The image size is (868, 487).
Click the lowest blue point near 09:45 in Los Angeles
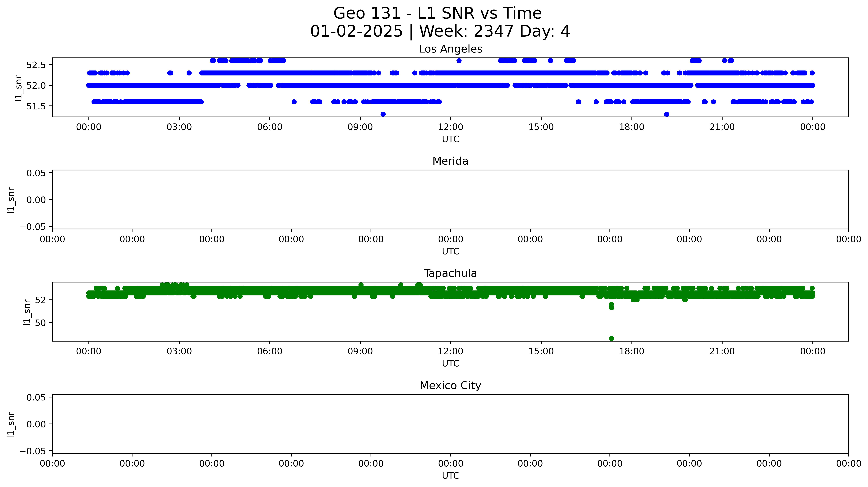point(383,114)
